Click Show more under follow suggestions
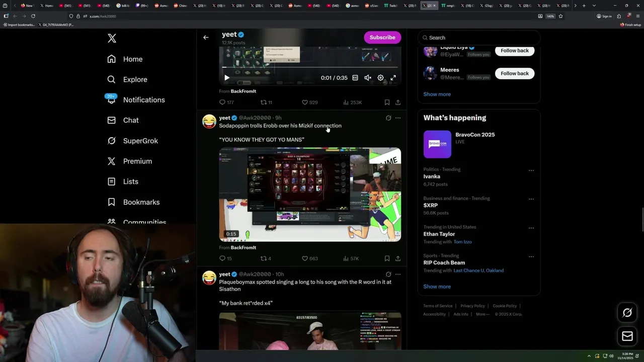 pyautogui.click(x=437, y=94)
